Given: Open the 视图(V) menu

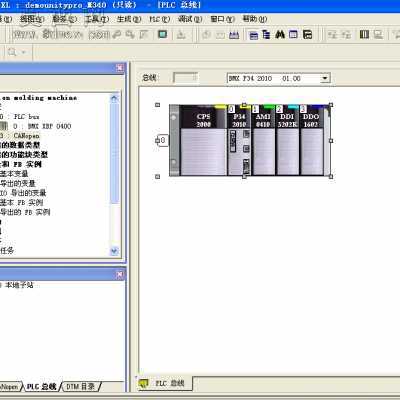Looking at the screenshot, I should click(32, 19).
